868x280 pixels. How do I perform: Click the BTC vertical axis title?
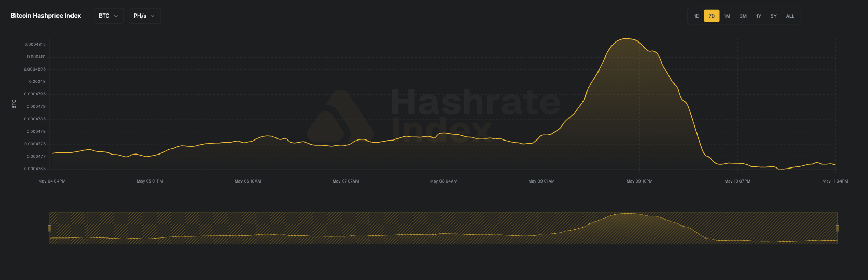pos(14,104)
